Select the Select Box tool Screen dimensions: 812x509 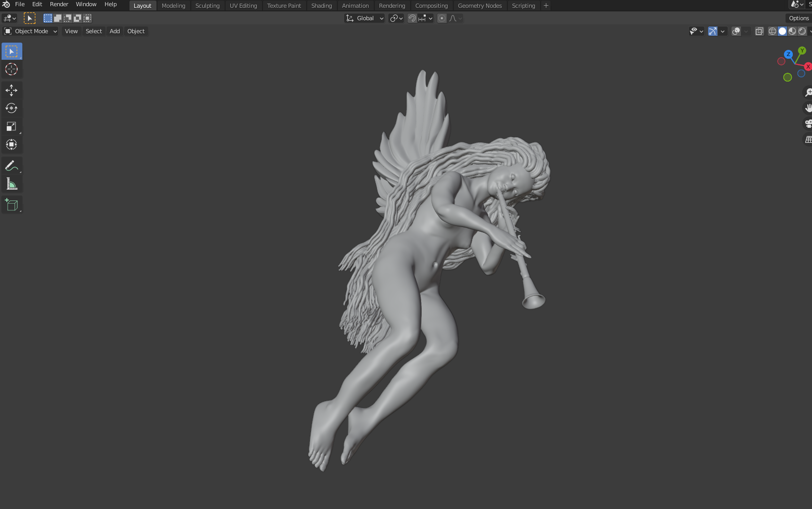[11, 51]
